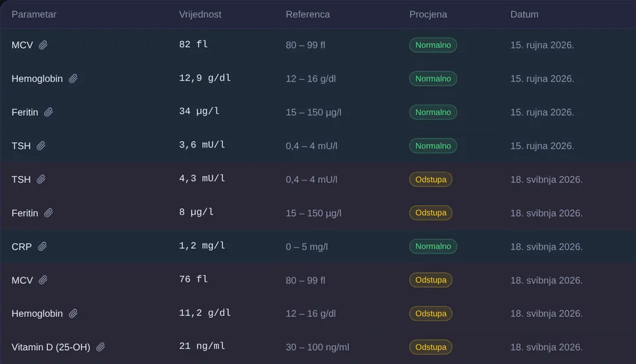Sort by the Datum column header
The width and height of the screenshot is (636, 364).
pos(525,15)
